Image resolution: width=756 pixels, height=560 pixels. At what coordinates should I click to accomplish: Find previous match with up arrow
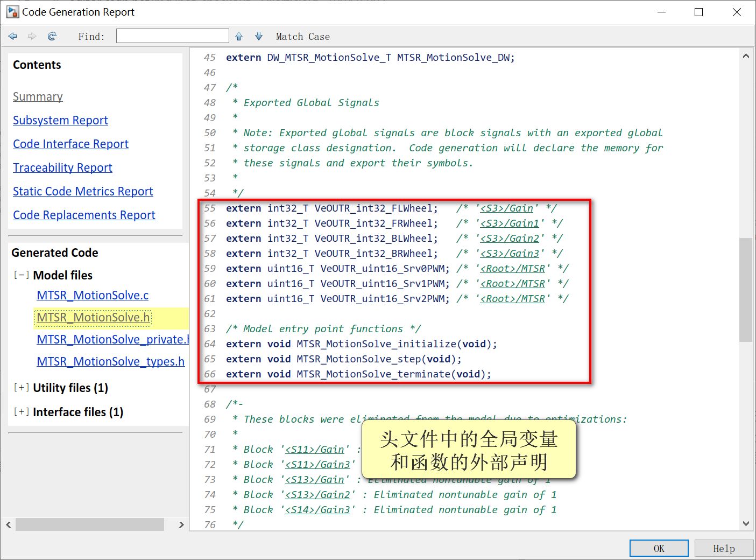(x=239, y=36)
